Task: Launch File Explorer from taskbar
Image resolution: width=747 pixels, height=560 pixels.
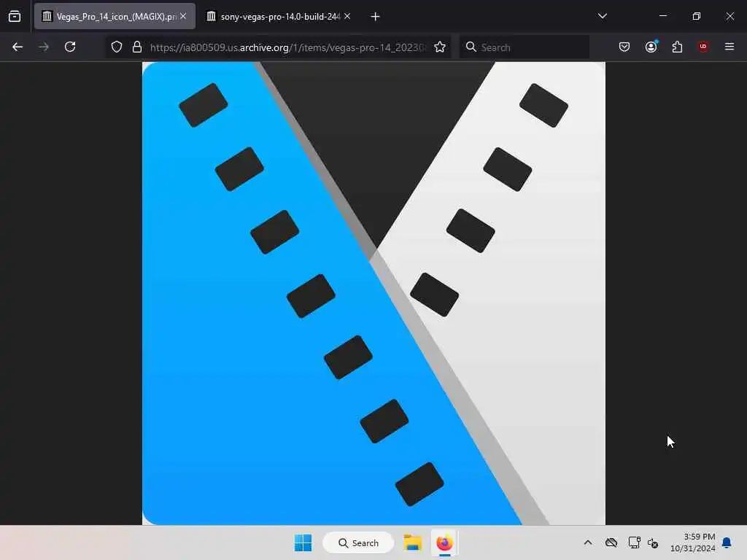Action: click(x=413, y=542)
